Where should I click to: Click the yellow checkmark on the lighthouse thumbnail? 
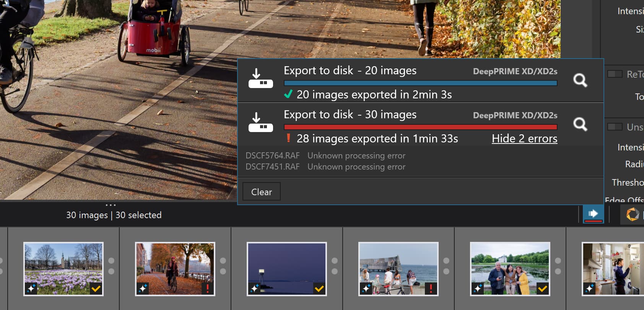tap(319, 288)
